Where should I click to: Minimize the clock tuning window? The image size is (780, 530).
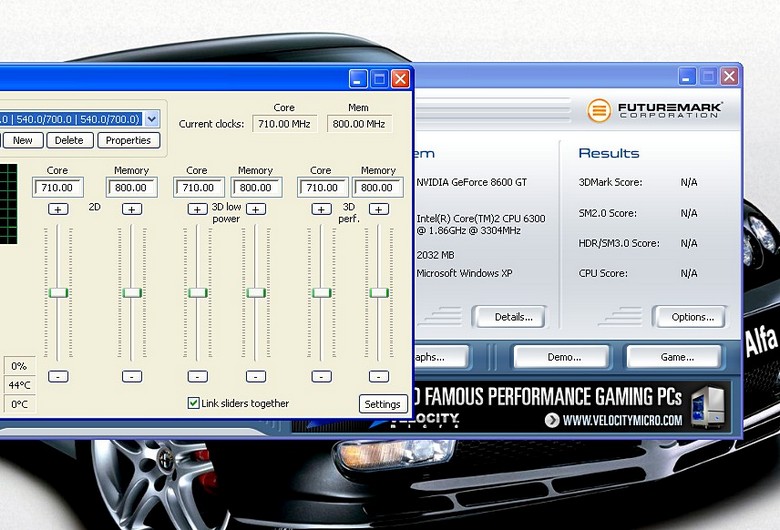358,79
